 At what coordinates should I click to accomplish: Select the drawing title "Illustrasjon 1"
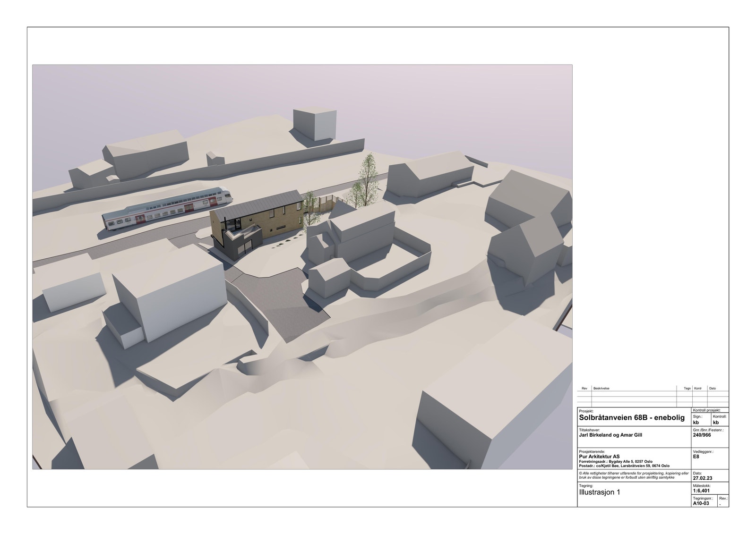600,492
